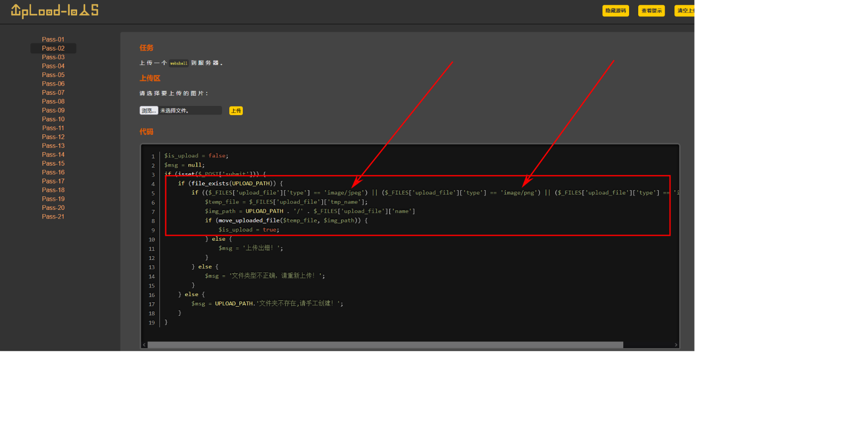This screenshot has height=439, width=868.
Task: Open Pass-13 from the sidebar
Action: (53, 146)
